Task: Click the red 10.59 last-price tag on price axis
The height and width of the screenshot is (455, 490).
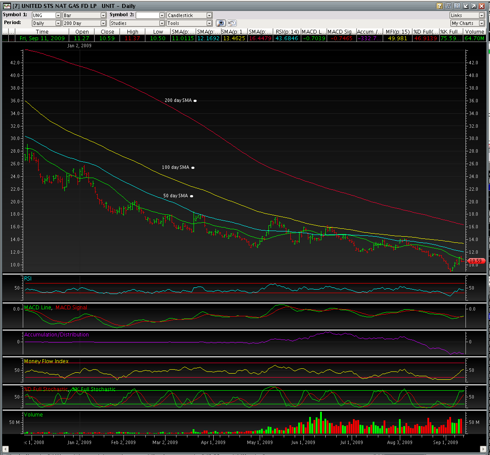Action: point(476,261)
